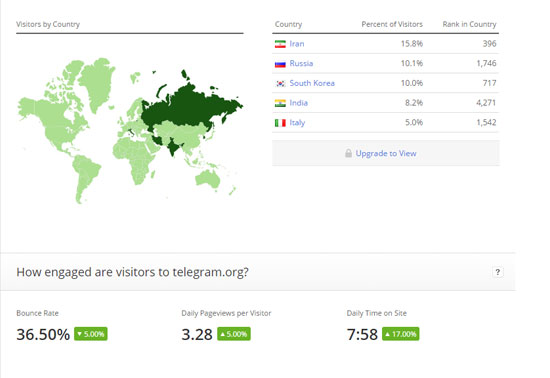
Task: Click India on the world map
Action: click(x=173, y=147)
